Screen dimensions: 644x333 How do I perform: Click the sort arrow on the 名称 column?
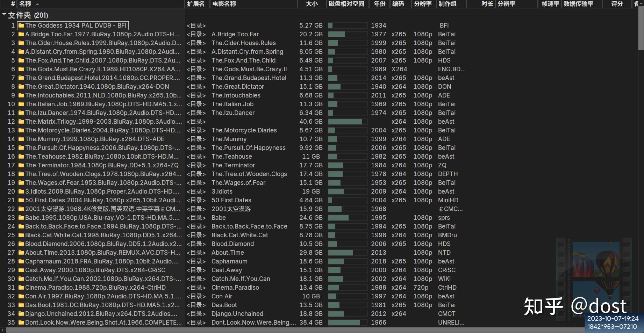37,4
